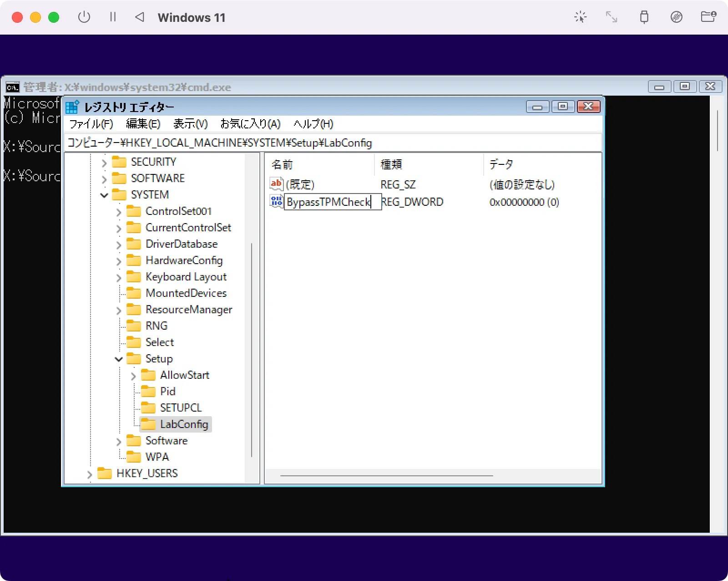Image resolution: width=728 pixels, height=581 pixels.
Task: Click the USB device icon in VM toolbar
Action: point(644,17)
